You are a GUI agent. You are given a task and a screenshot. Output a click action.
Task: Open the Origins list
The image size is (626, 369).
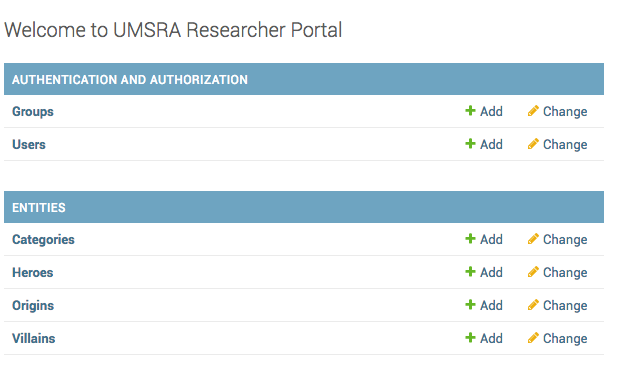(x=33, y=306)
